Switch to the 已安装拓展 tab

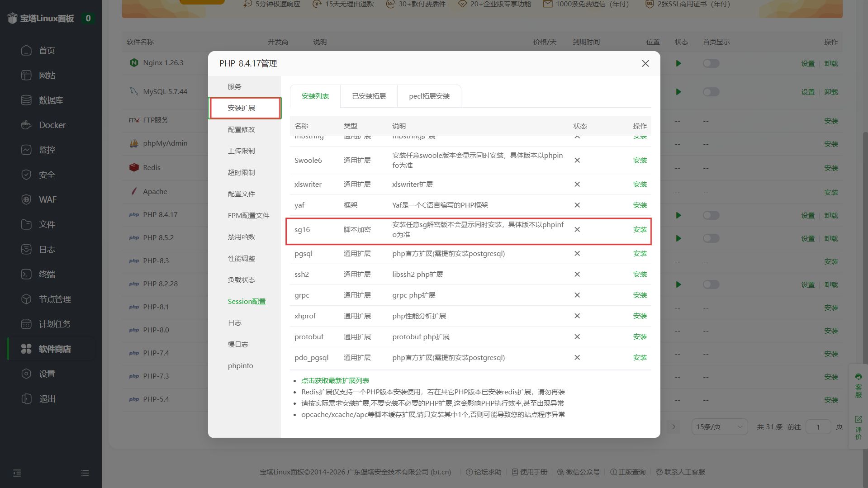[369, 96]
